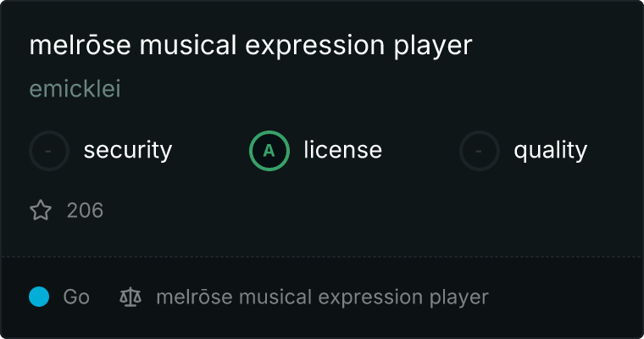Click the quality score dash badge

(x=480, y=151)
